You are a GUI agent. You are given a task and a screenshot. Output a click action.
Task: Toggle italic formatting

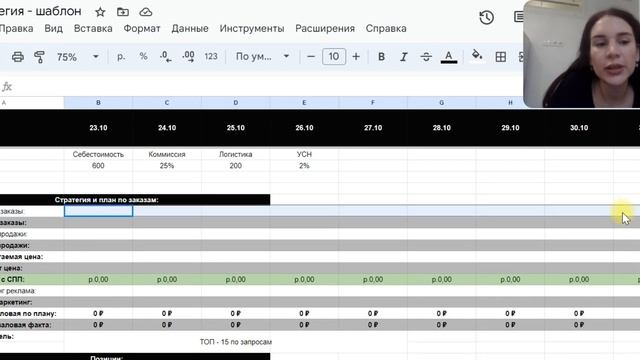[403, 57]
